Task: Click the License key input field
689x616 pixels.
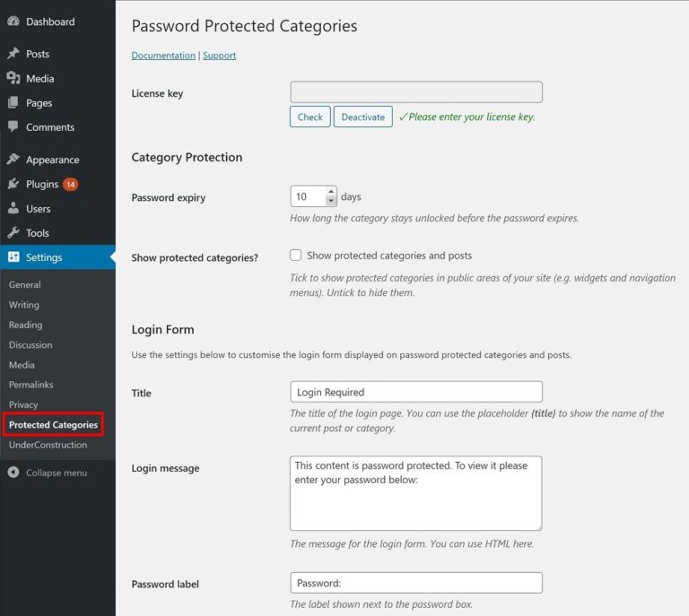Action: (x=416, y=91)
